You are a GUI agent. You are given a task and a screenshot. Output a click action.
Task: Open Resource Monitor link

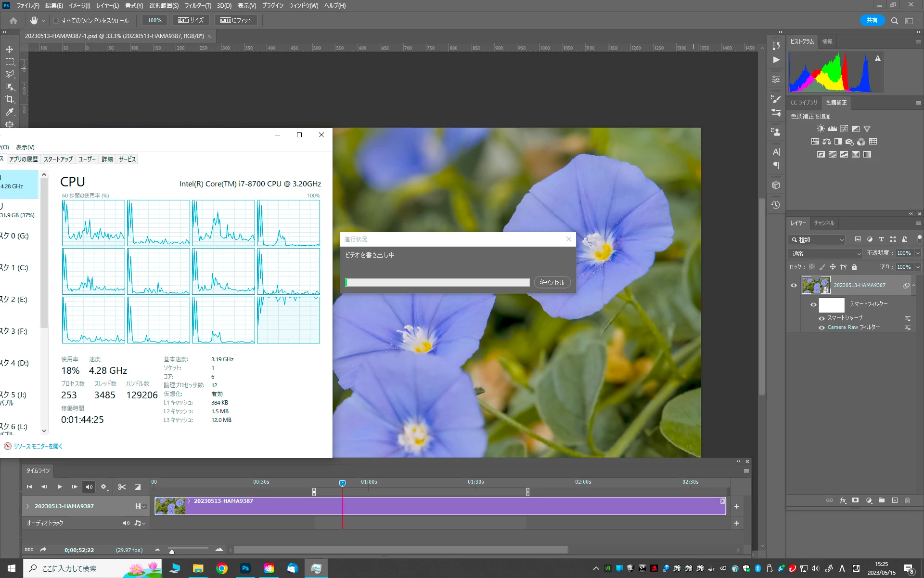pyautogui.click(x=38, y=447)
